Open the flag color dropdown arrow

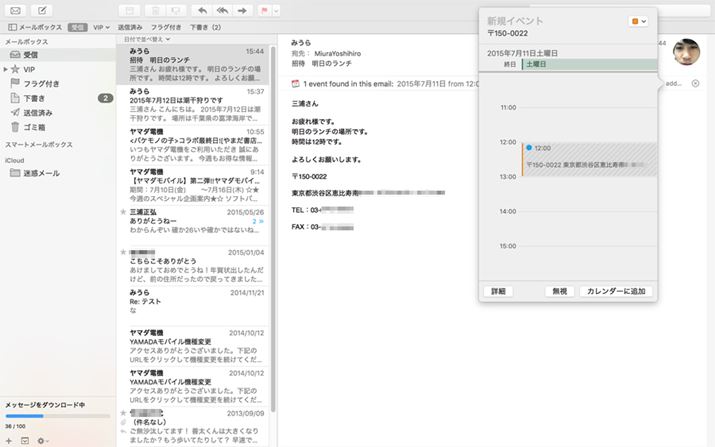click(276, 10)
